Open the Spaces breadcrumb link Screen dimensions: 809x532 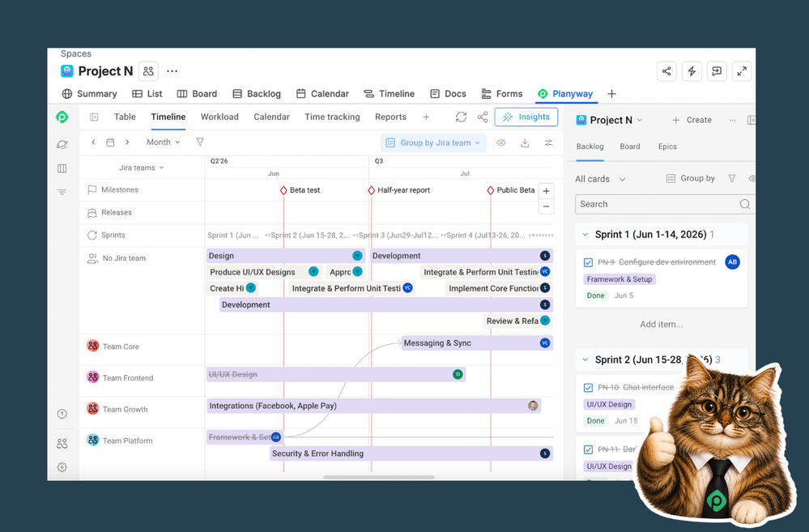click(x=76, y=53)
